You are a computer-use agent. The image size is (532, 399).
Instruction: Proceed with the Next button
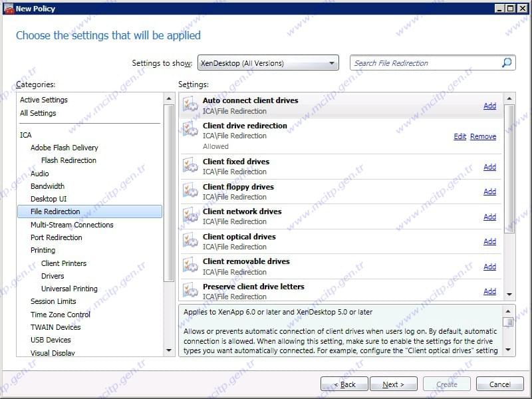pos(394,384)
